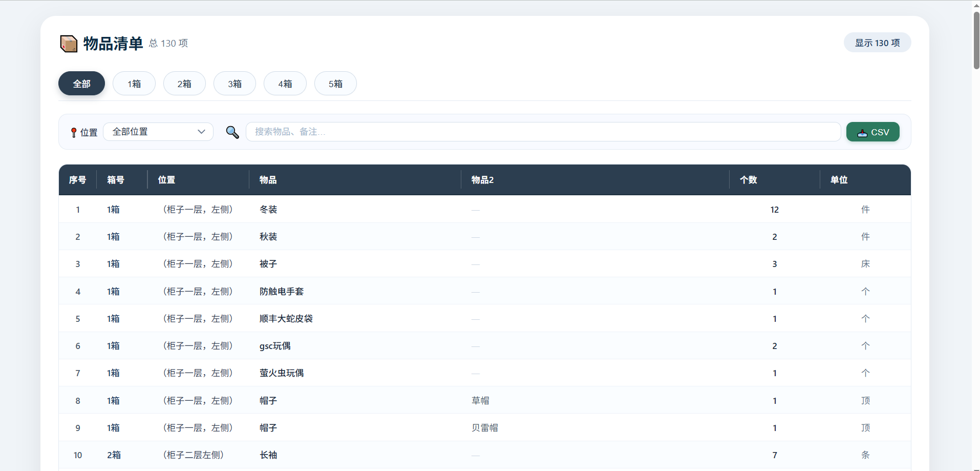Switch to the 2箱 tab

point(184,84)
